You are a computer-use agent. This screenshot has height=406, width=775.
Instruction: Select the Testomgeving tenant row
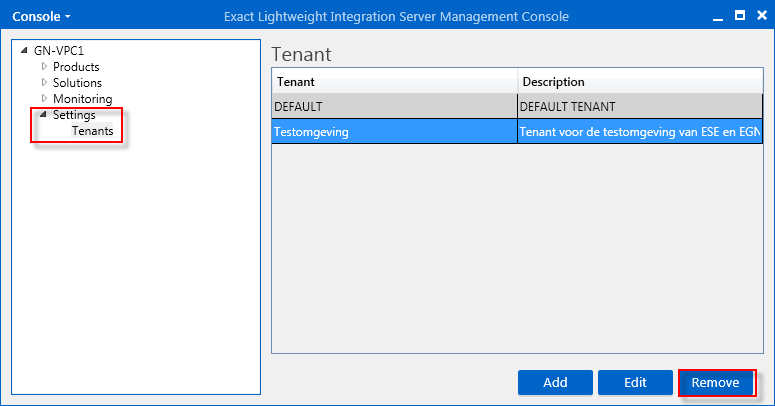pyautogui.click(x=517, y=132)
